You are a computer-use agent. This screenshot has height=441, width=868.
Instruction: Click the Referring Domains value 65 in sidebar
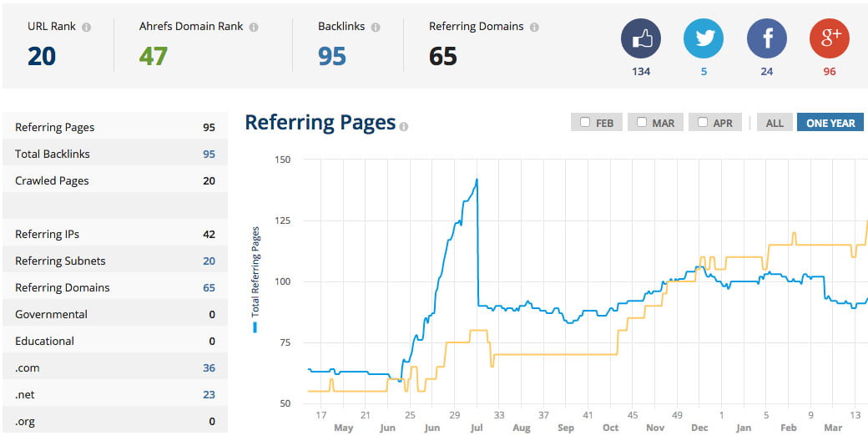209,287
